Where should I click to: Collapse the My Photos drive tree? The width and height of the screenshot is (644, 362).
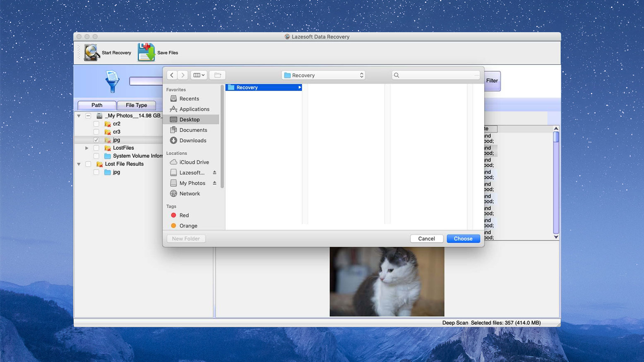(x=79, y=116)
